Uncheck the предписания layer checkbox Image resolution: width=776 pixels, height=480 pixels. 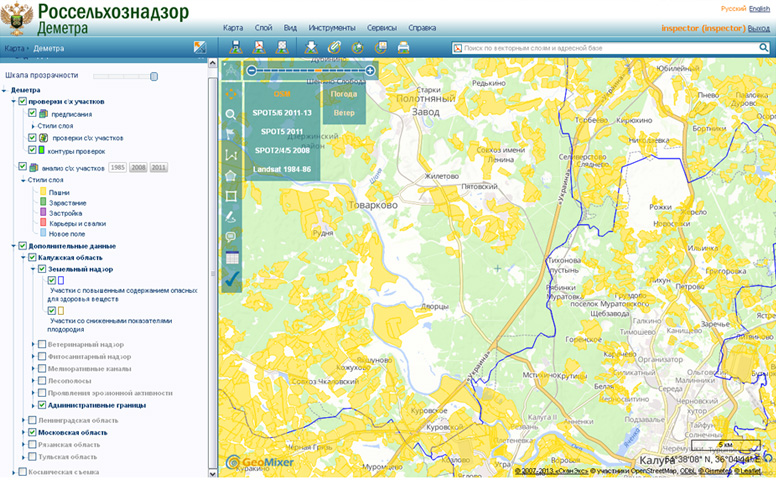[32, 113]
